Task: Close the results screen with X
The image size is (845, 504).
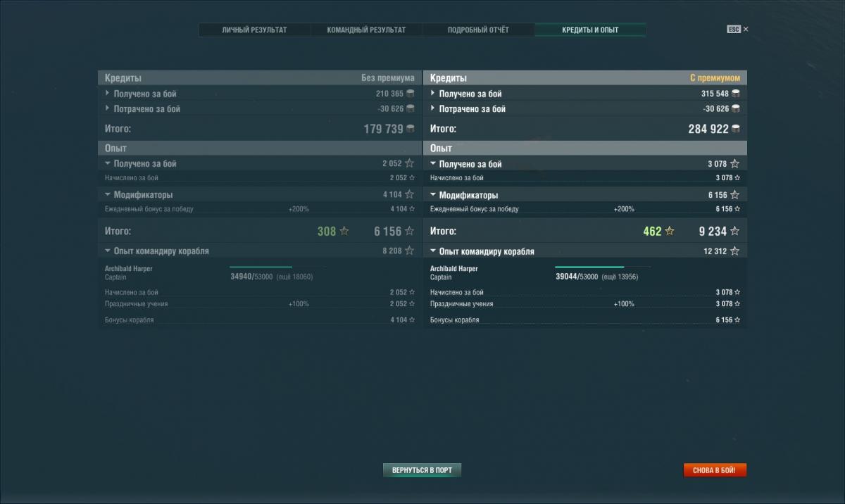Action: [x=746, y=30]
